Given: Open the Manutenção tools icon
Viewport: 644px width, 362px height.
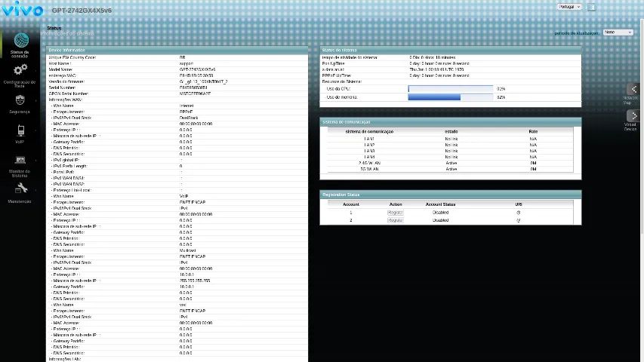Looking at the screenshot, I should (20, 189).
